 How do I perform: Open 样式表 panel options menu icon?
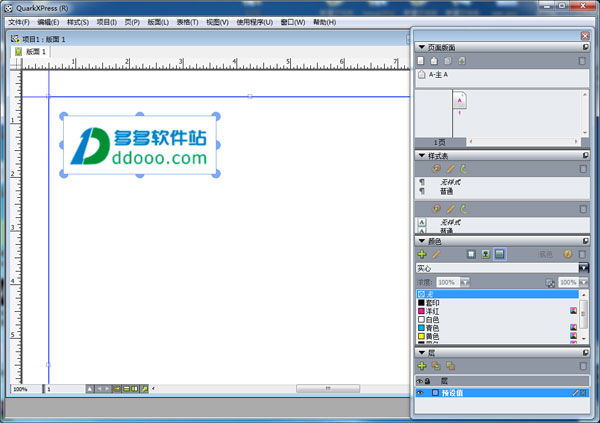point(585,155)
